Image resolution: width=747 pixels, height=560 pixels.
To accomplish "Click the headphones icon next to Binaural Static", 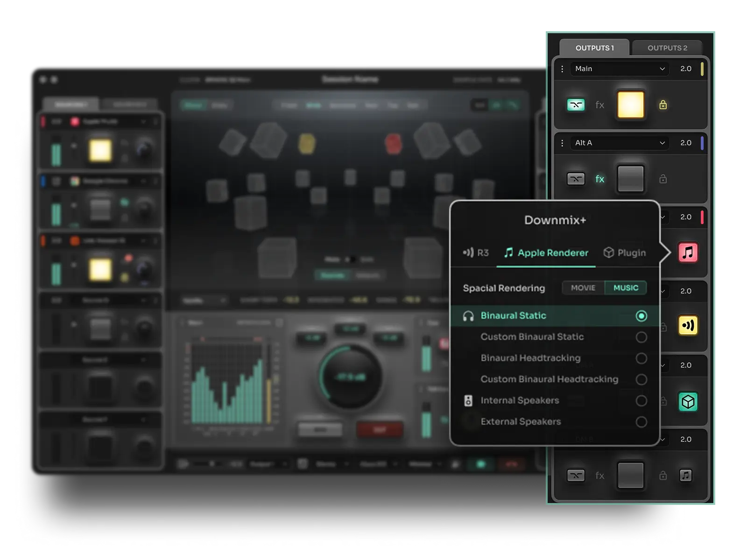I will click(x=468, y=315).
